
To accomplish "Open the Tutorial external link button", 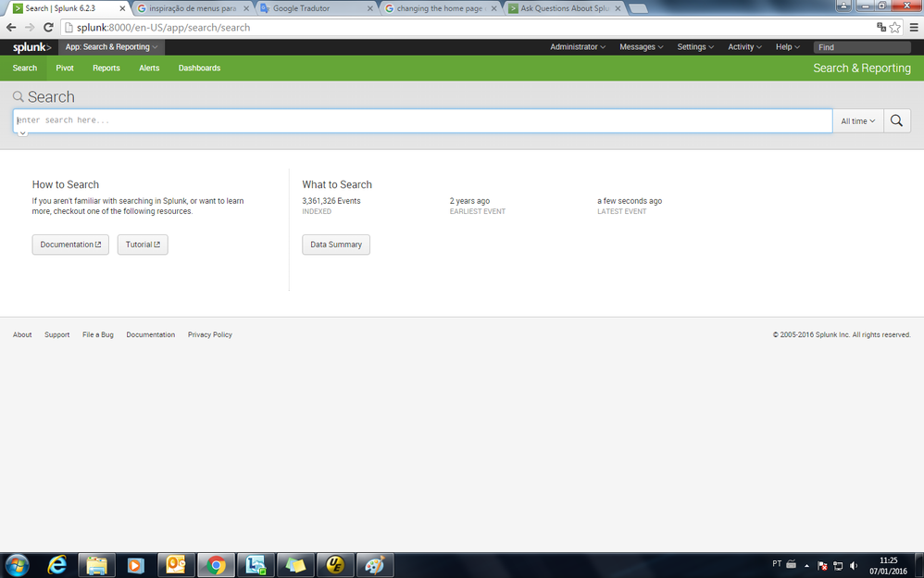I will click(143, 245).
